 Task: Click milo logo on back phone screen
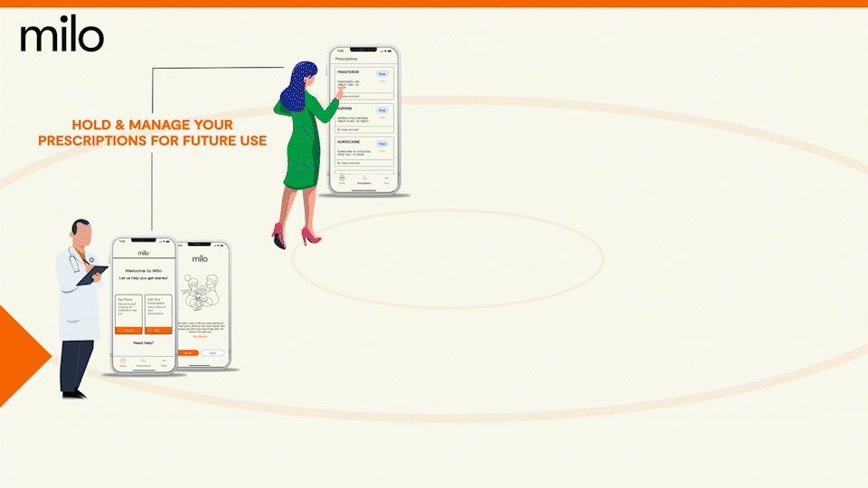200,259
